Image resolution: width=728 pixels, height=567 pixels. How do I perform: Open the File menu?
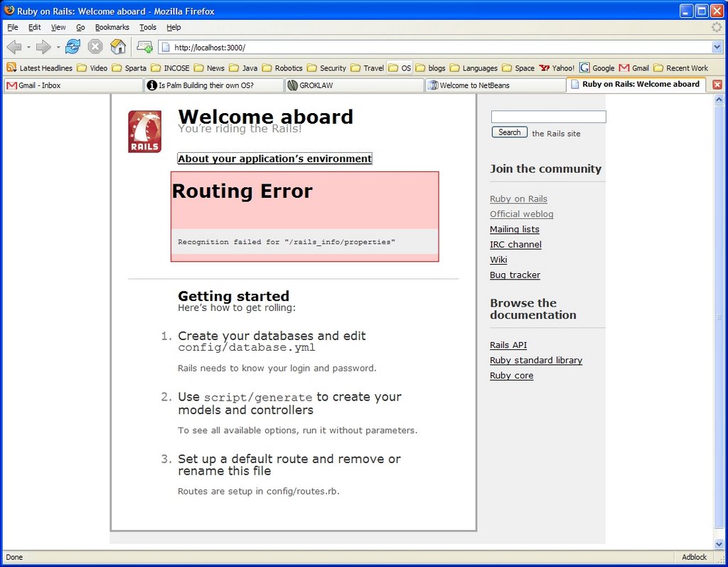[x=13, y=27]
